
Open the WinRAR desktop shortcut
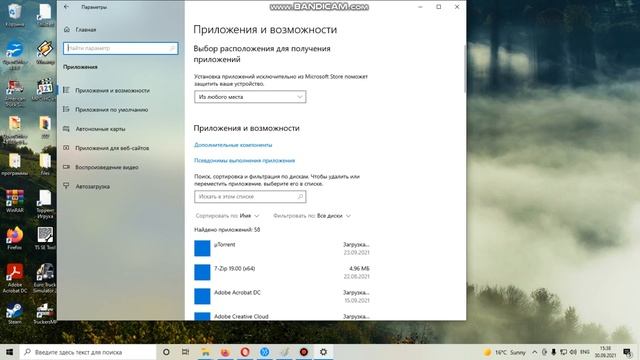[15, 201]
